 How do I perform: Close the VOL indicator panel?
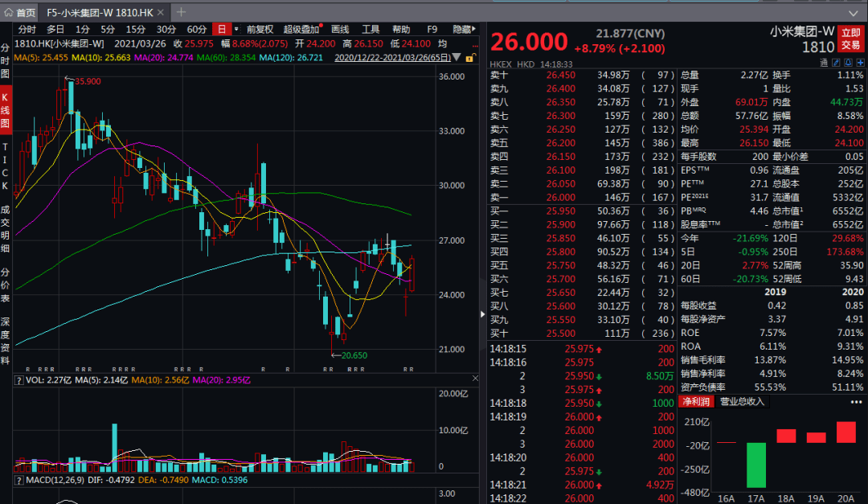tap(475, 379)
